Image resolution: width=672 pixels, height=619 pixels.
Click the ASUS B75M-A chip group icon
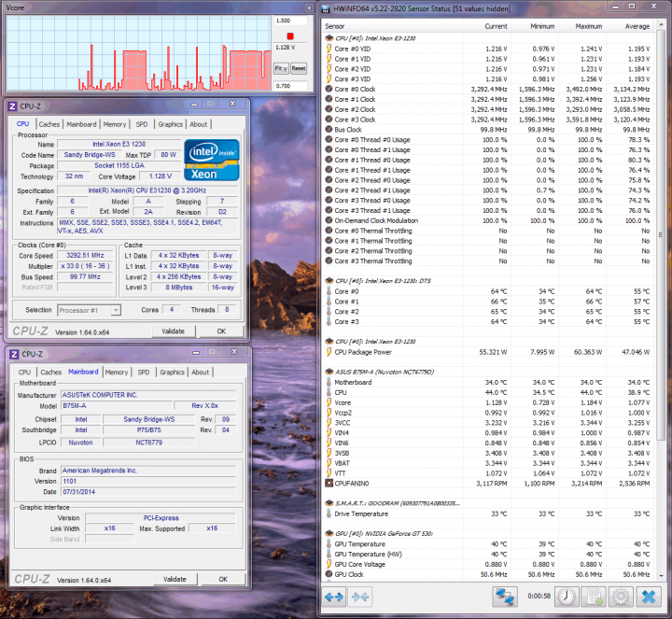coord(329,372)
